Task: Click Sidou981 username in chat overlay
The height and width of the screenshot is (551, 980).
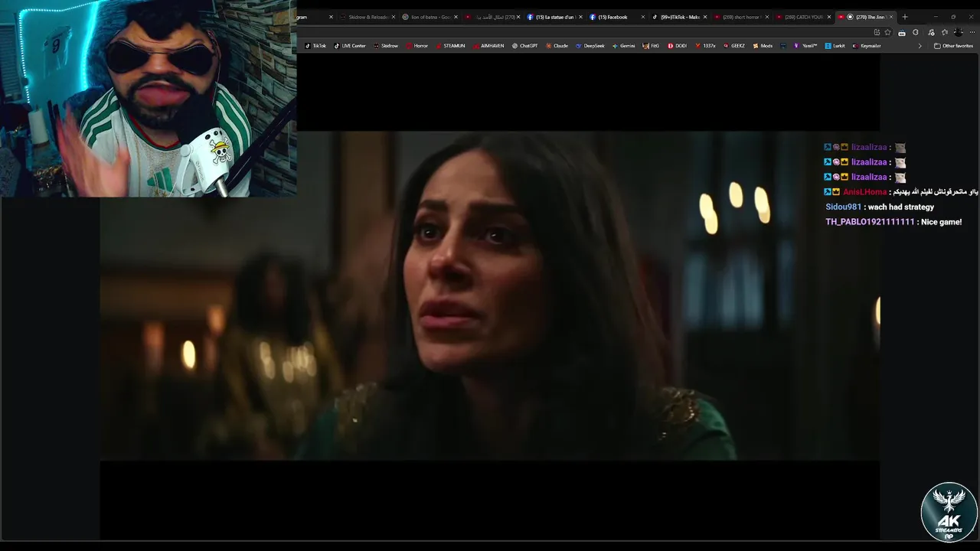Action: 843,207
